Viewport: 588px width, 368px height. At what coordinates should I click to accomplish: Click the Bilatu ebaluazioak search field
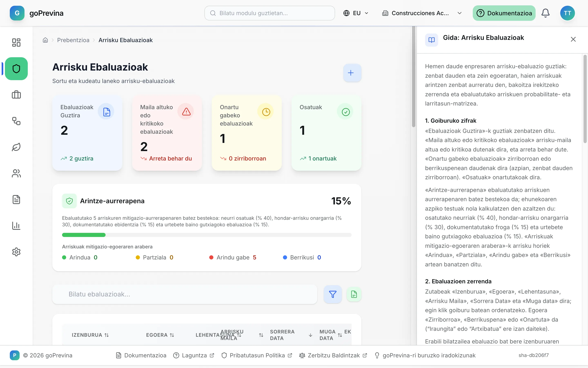pos(185,294)
